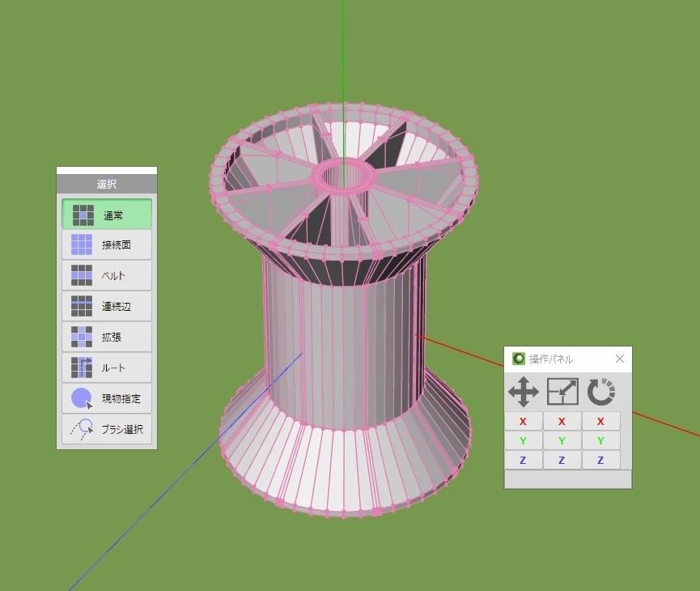Choose the 接続面 connected-face selection mode
The image size is (700, 591).
point(106,244)
